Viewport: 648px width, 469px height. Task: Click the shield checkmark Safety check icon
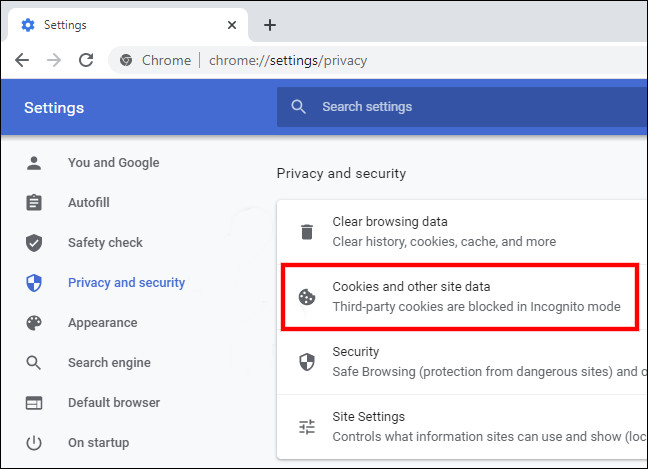point(34,243)
